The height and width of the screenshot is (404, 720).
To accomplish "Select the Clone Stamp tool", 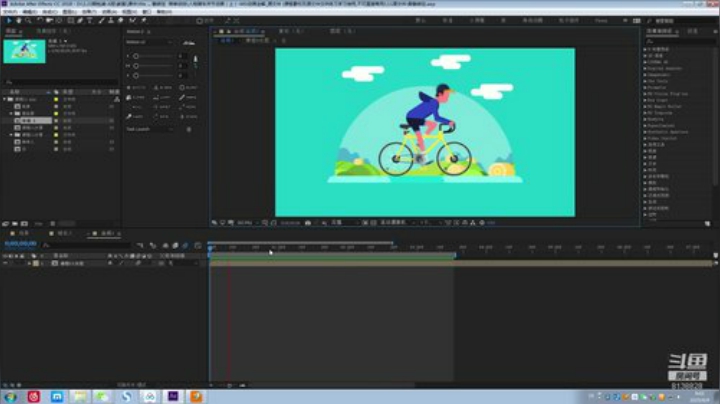I will (111, 21).
